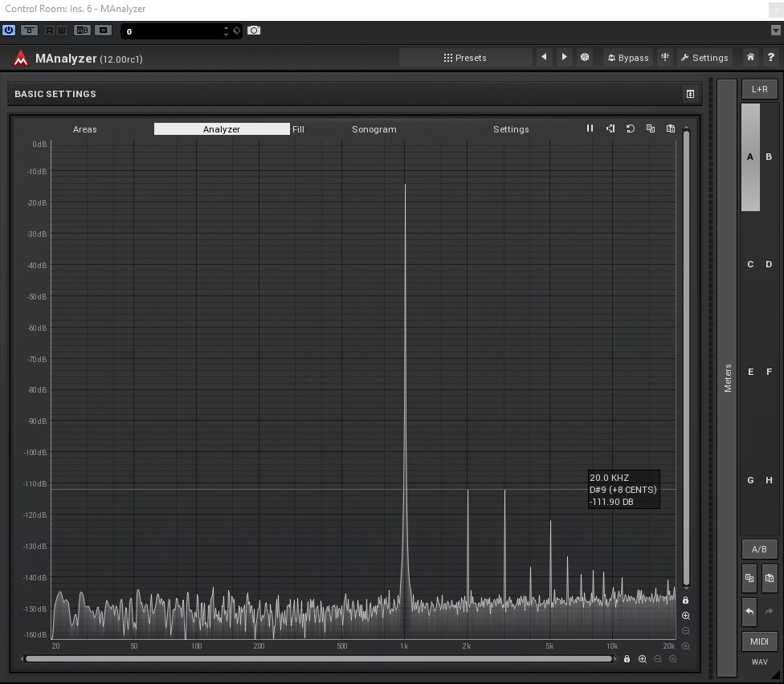Load the next preset arrow
Viewport: 784px width, 684px height.
click(x=564, y=57)
